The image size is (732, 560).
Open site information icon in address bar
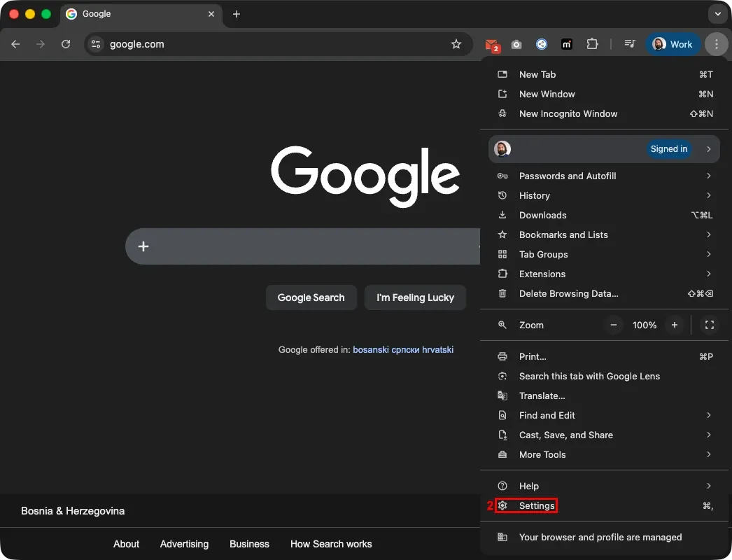[x=96, y=44]
